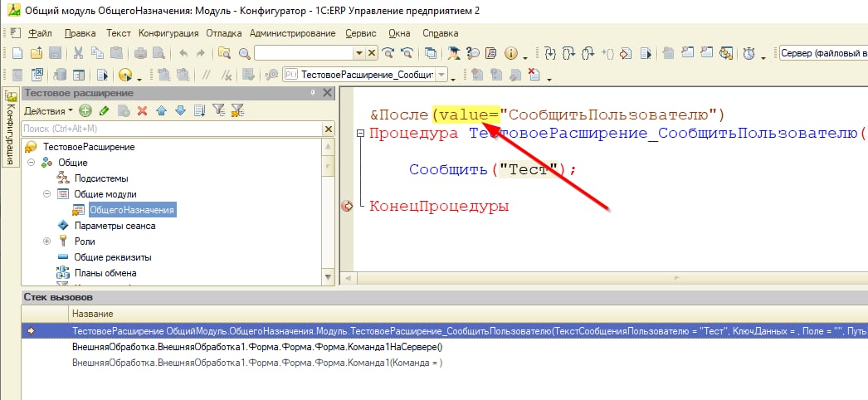Click the stopwatch performance measurement icon
The image size is (868, 400).
coord(749,53)
